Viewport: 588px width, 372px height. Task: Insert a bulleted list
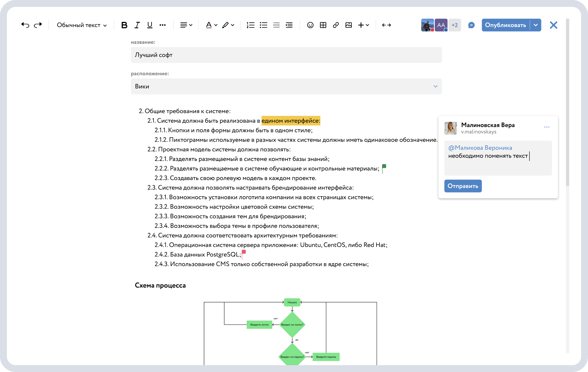coord(263,25)
